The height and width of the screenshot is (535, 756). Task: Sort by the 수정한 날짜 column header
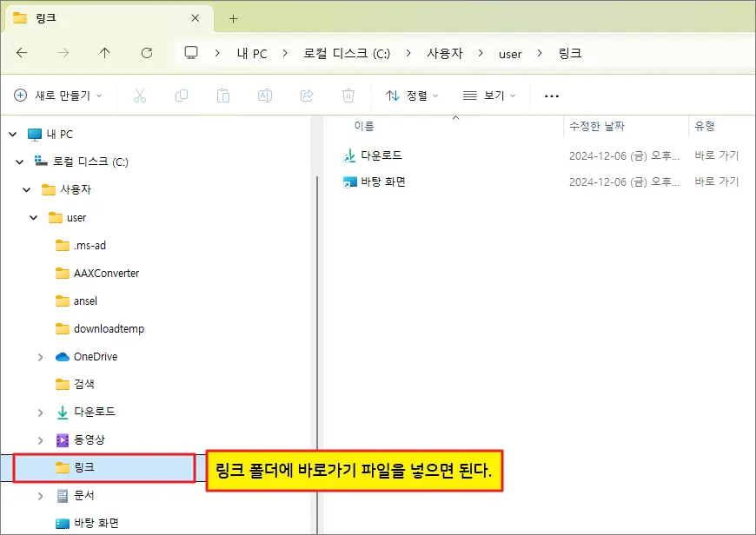(597, 126)
